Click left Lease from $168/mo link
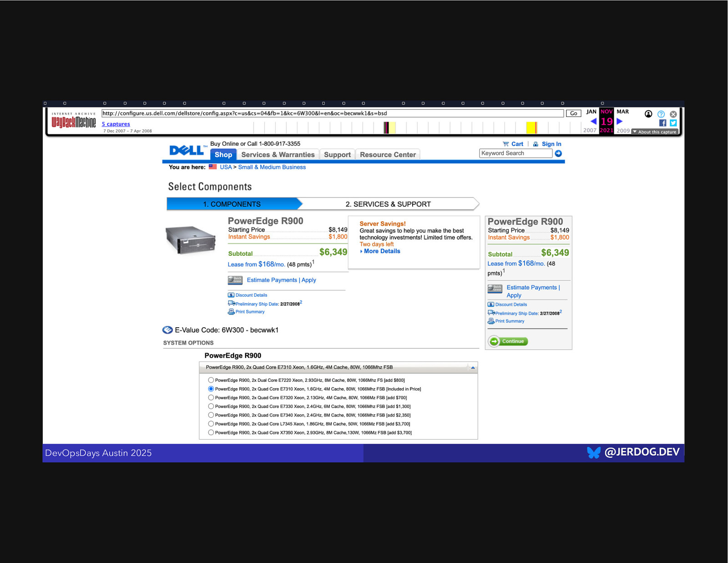The image size is (728, 563). [x=256, y=264]
